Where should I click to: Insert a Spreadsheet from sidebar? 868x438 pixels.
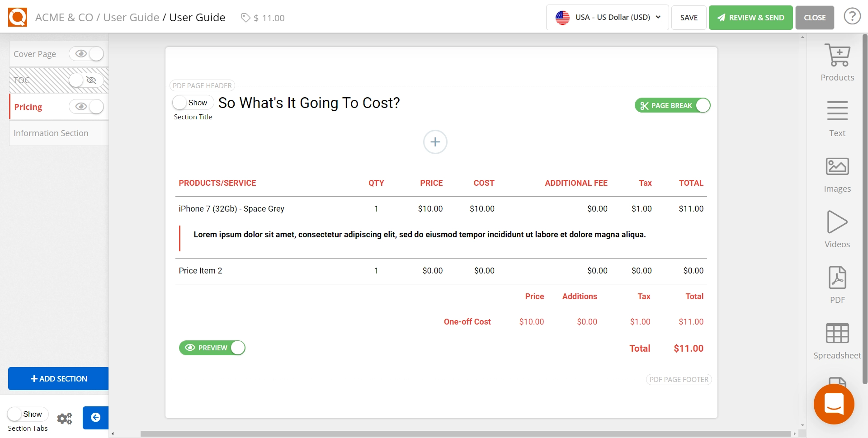coord(837,334)
